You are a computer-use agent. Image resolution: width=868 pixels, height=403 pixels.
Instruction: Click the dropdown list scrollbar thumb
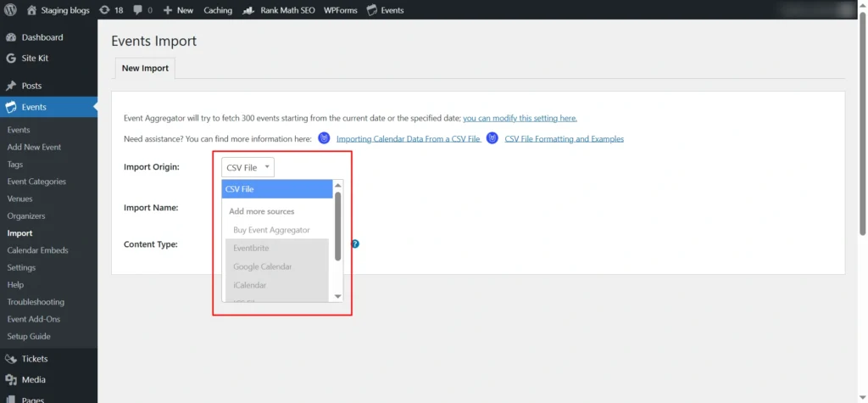pyautogui.click(x=337, y=227)
